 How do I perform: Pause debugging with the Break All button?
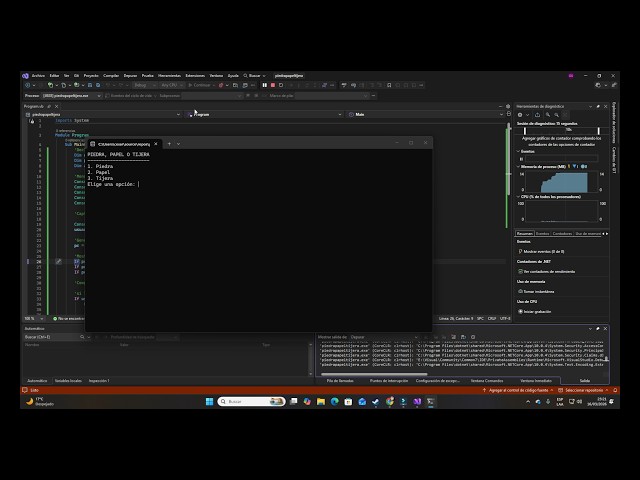coord(264,85)
